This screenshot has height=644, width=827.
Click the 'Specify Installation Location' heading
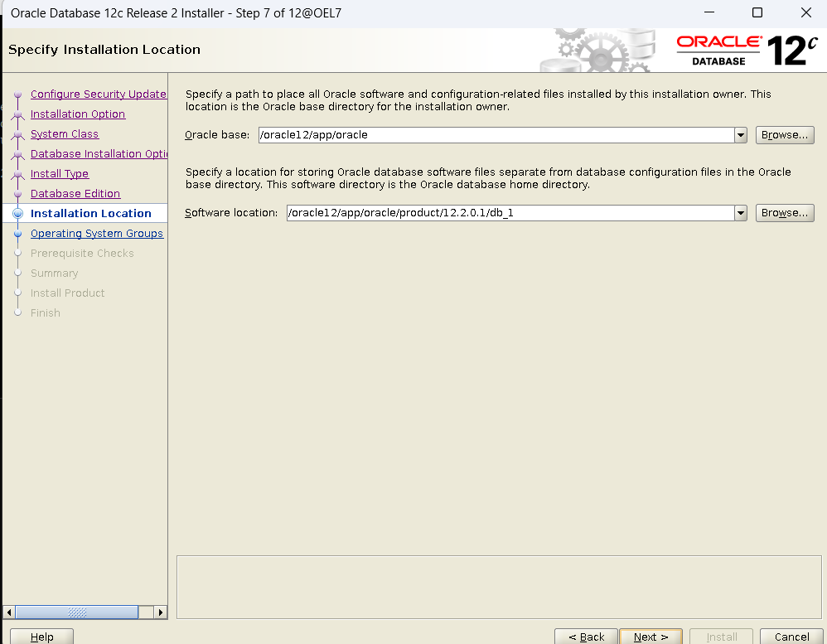pos(104,50)
